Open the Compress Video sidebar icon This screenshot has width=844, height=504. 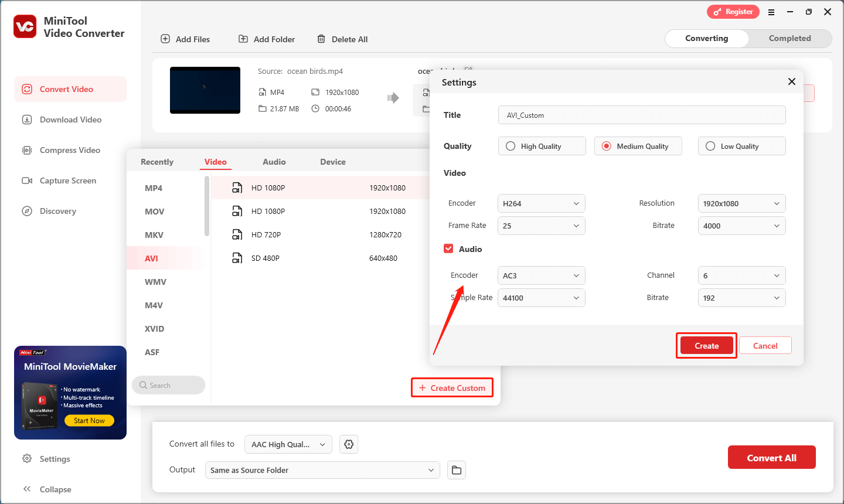27,150
